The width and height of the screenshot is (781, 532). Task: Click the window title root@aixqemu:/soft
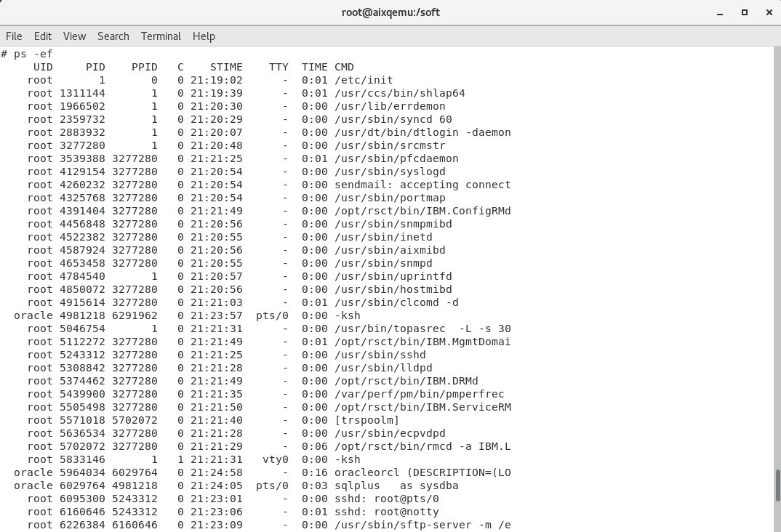click(x=390, y=12)
